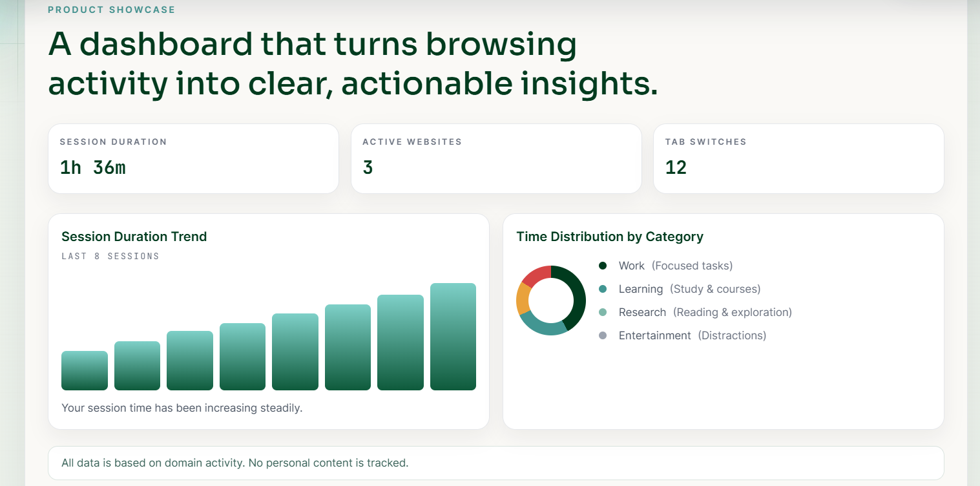Viewport: 980px width, 486px height.
Task: Click the TAB SWITCHES stat card
Action: [x=798, y=158]
